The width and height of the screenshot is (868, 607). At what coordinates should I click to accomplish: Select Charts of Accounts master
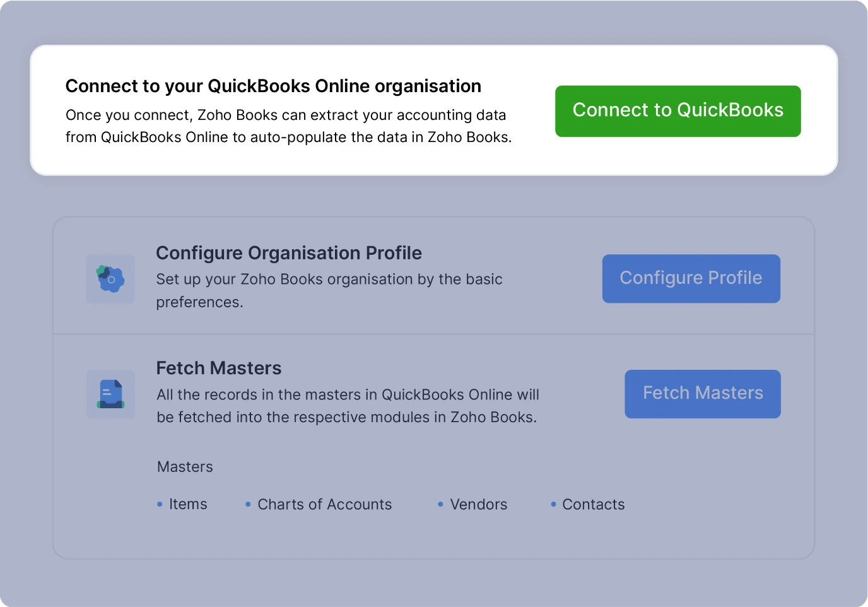(x=324, y=504)
